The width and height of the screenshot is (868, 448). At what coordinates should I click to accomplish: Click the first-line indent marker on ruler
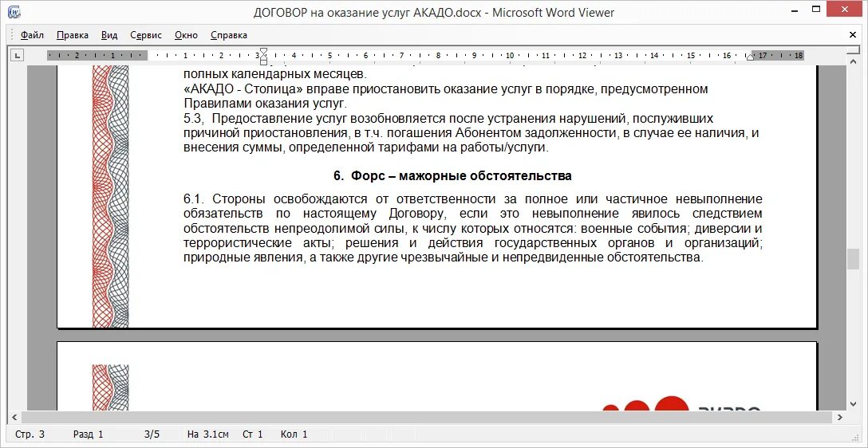coord(263,52)
